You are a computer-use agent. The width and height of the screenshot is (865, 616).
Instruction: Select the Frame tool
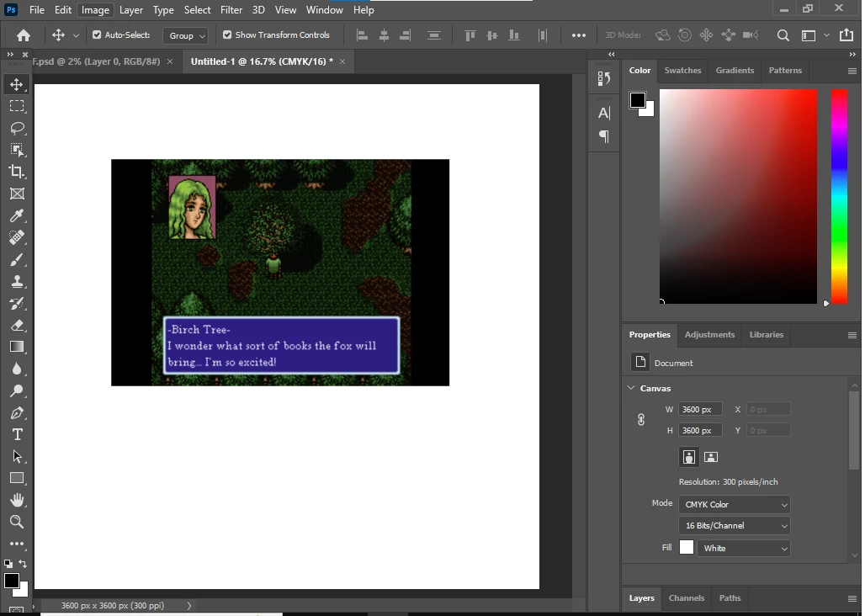(x=17, y=194)
